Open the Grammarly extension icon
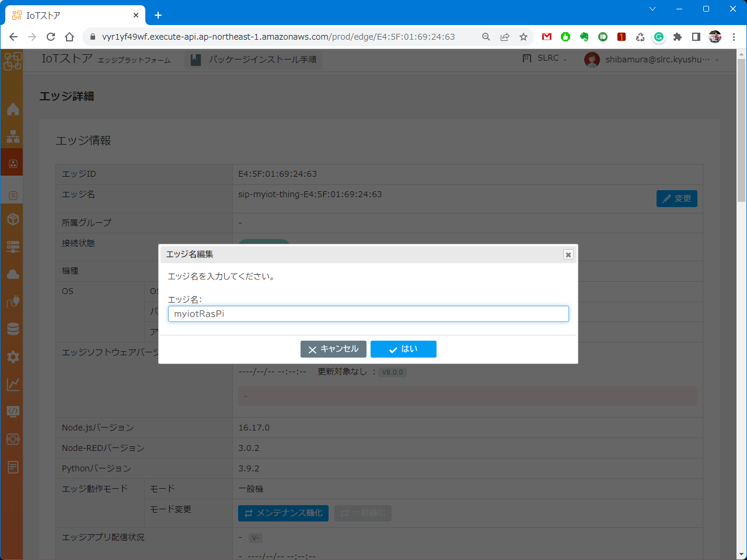 [x=659, y=37]
